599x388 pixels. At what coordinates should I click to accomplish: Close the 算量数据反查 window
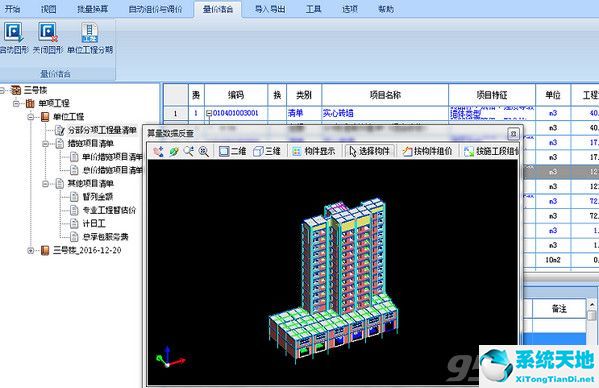point(513,134)
